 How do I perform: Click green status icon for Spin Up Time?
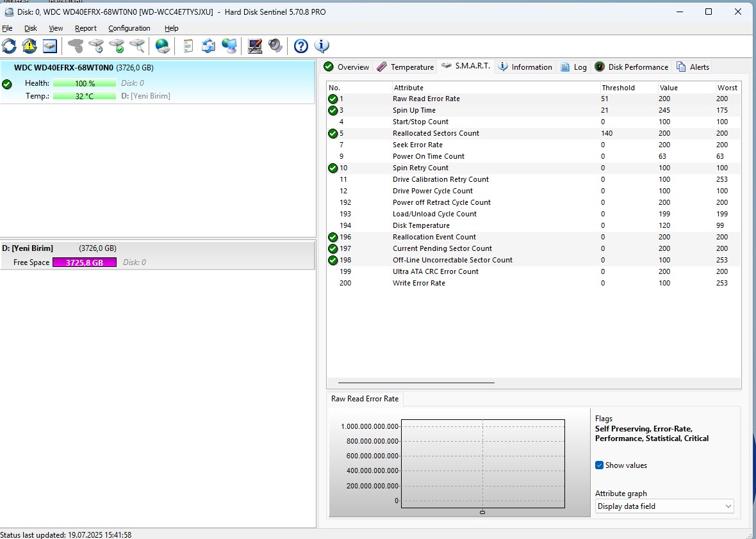tap(333, 110)
